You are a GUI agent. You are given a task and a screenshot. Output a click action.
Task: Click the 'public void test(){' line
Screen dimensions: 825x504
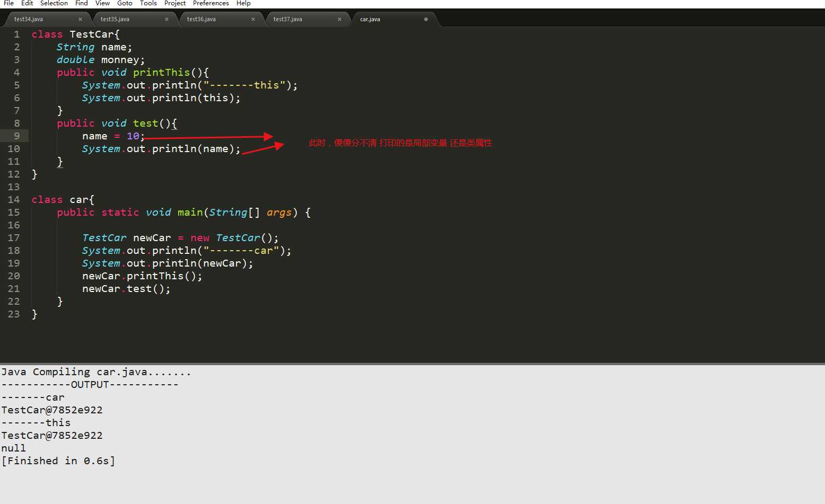point(117,123)
